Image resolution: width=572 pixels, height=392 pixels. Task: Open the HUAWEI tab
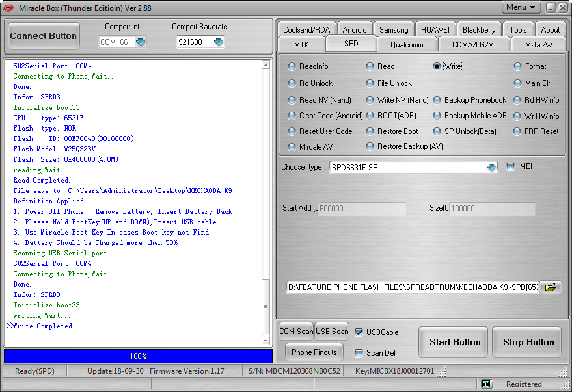[435, 29]
